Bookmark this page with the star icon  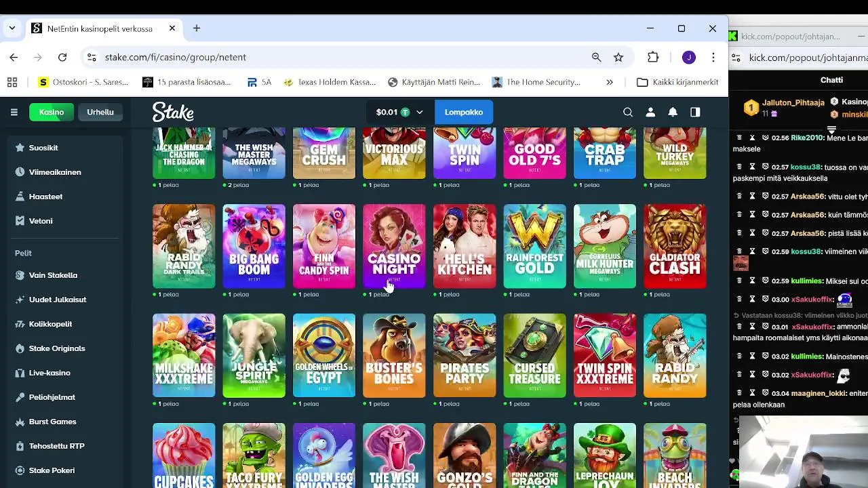coord(618,58)
